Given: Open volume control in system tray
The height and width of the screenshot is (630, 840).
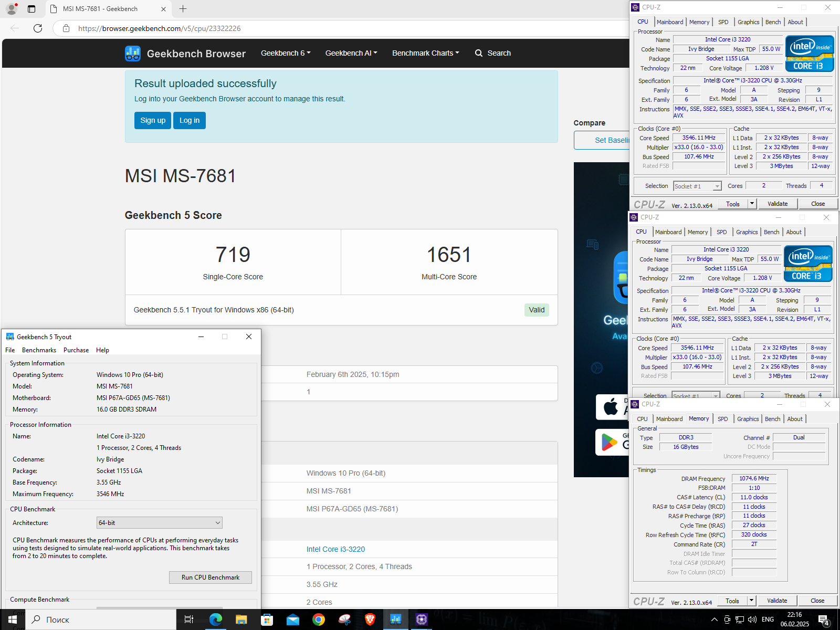Looking at the screenshot, I should 752,619.
